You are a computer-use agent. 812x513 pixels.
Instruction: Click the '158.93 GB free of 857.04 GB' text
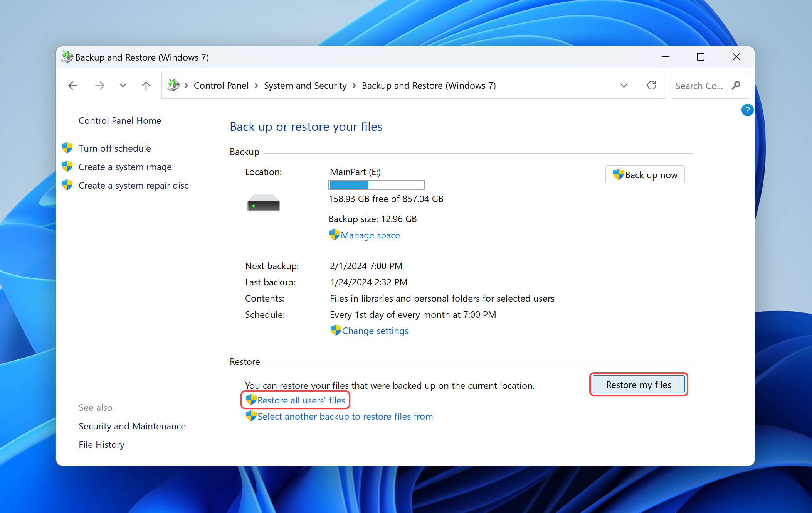pyautogui.click(x=386, y=199)
